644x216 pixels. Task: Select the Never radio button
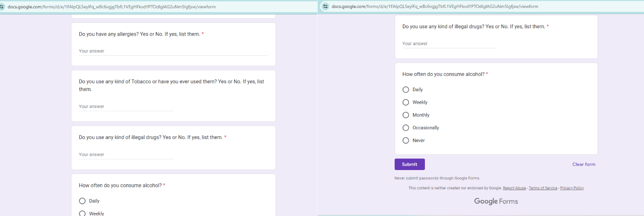pos(406,141)
